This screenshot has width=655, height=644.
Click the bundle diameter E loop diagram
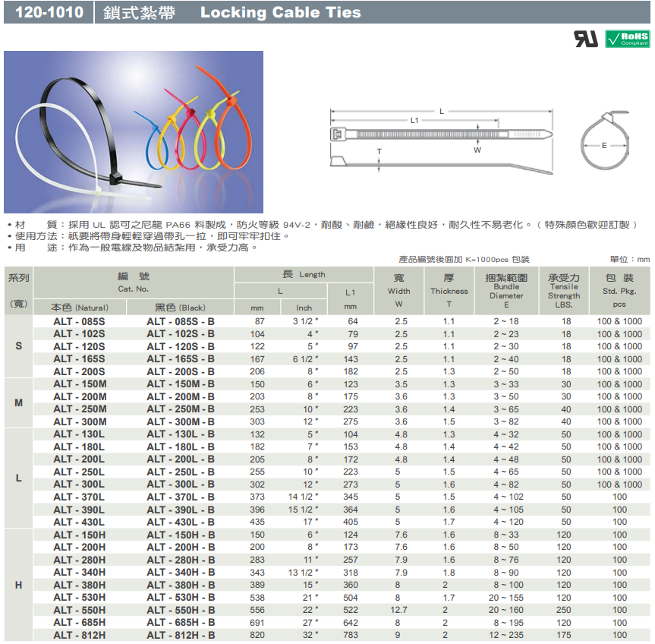click(604, 140)
